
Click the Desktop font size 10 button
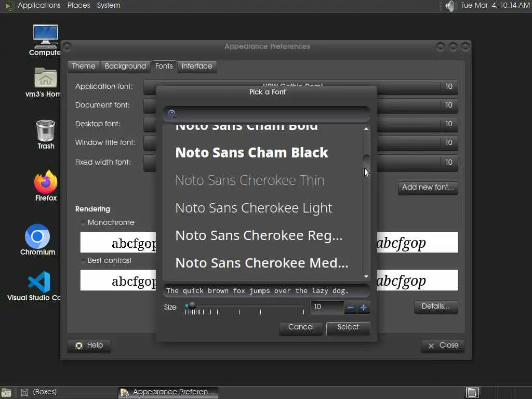(x=449, y=124)
